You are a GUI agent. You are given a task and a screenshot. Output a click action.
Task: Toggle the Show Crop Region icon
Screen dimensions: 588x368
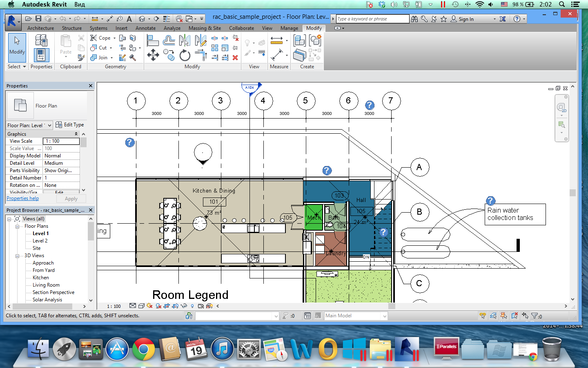click(x=175, y=306)
